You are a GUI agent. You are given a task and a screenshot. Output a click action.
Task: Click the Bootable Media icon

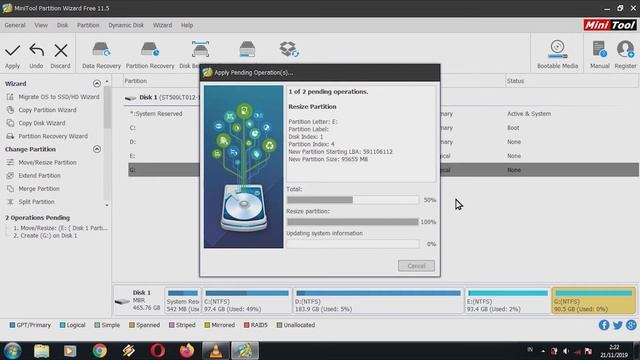[x=557, y=50]
